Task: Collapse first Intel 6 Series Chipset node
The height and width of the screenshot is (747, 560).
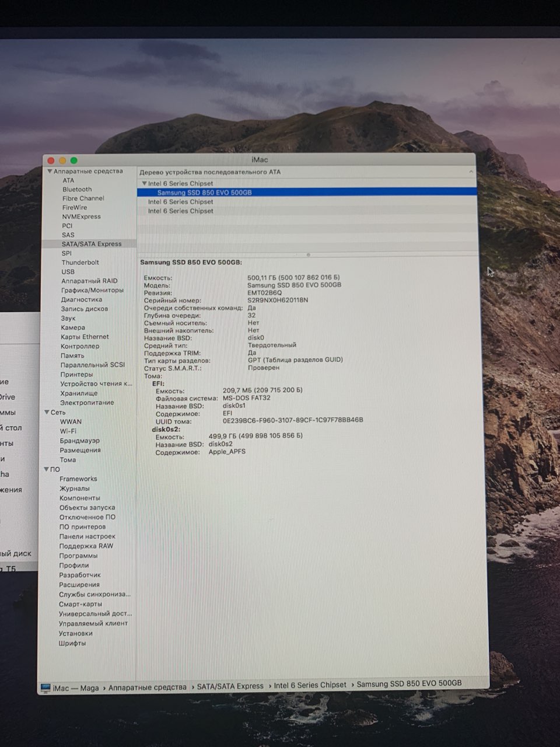Action: click(x=144, y=183)
